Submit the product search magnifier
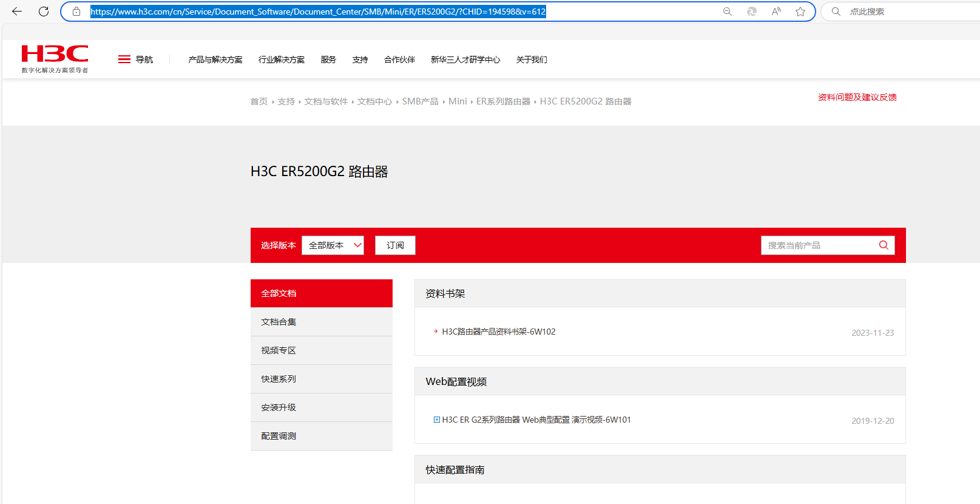This screenshot has height=504, width=980. coord(884,245)
